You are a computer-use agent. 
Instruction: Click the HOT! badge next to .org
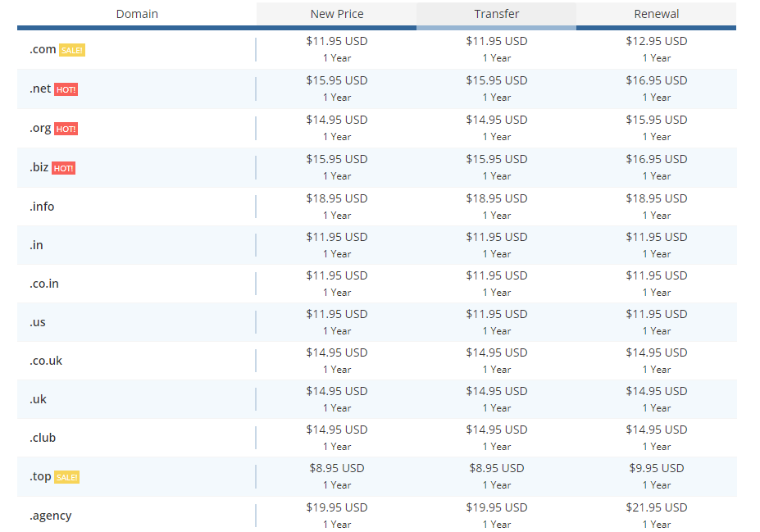(66, 129)
